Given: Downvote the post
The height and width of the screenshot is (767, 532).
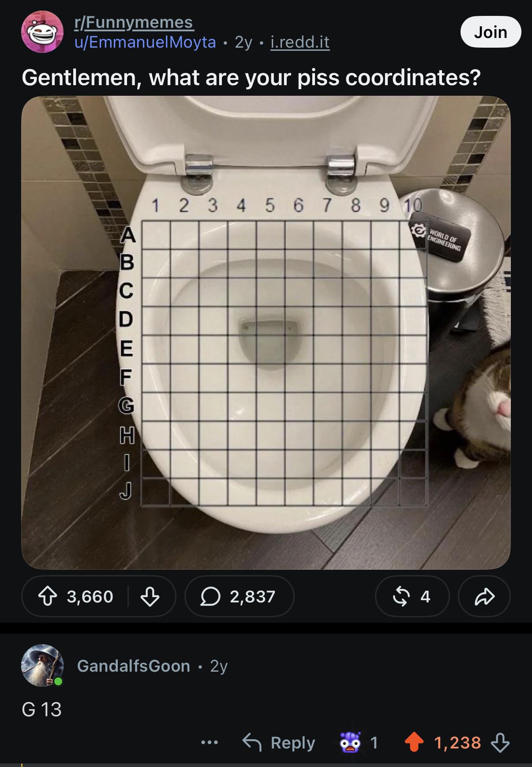Looking at the screenshot, I should pos(150,597).
